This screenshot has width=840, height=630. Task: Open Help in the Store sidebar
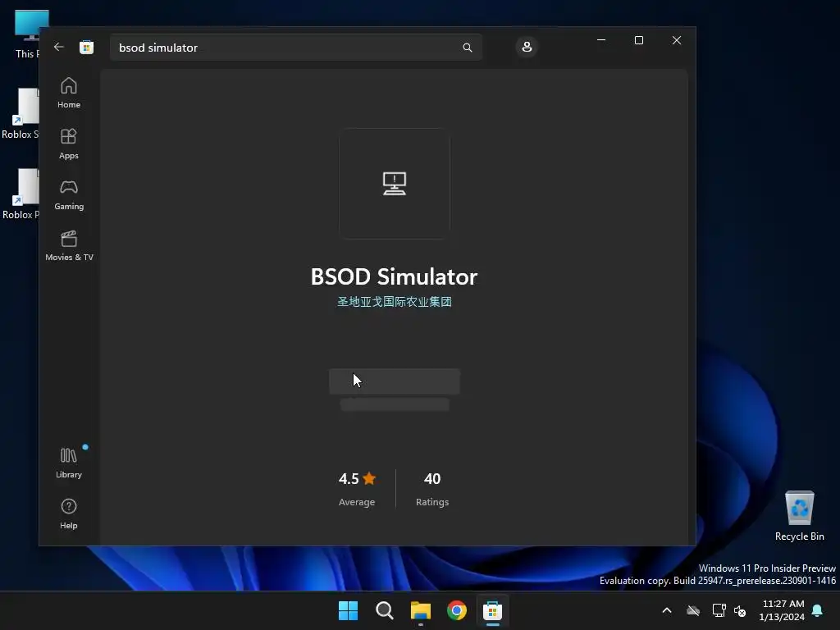(69, 514)
